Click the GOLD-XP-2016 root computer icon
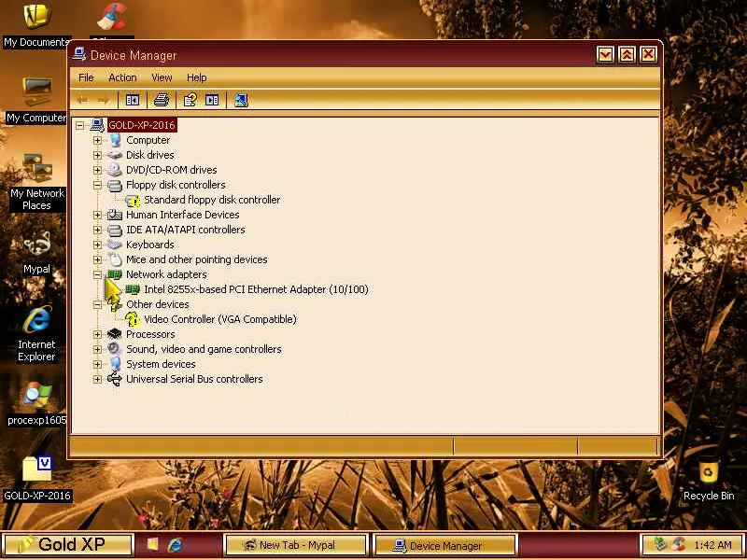This screenshot has height=560, width=747. tap(97, 125)
